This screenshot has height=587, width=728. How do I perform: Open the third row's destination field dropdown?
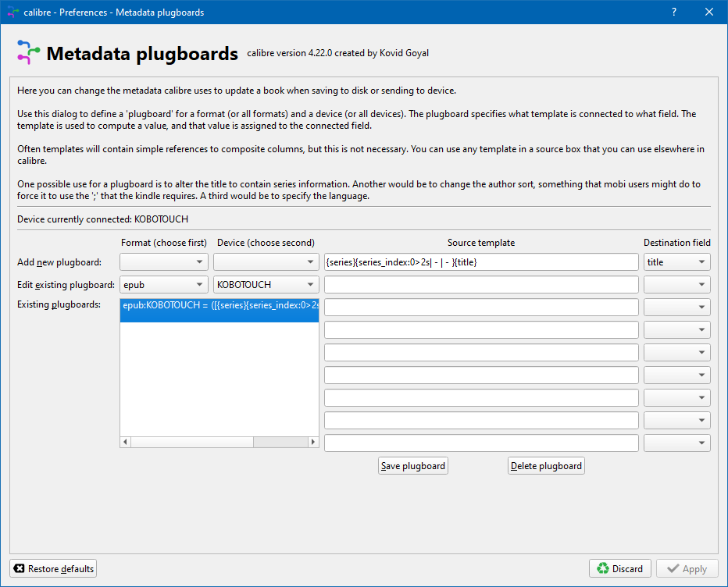click(677, 307)
